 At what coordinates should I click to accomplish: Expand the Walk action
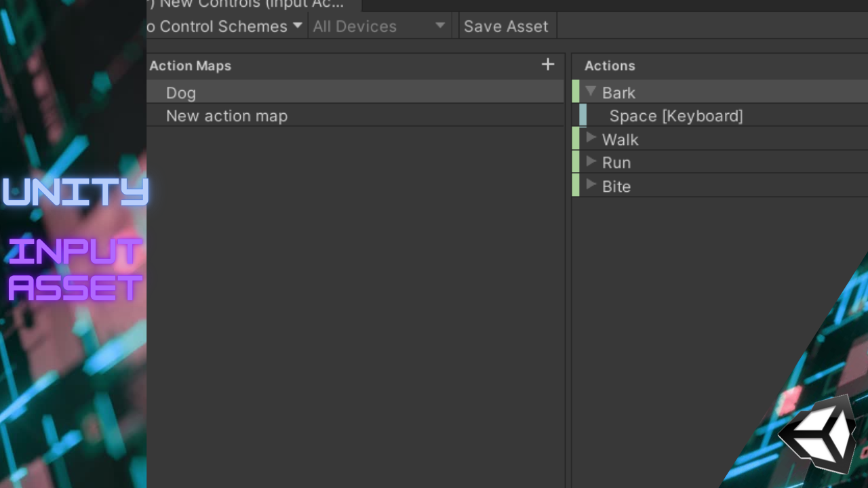tap(591, 139)
